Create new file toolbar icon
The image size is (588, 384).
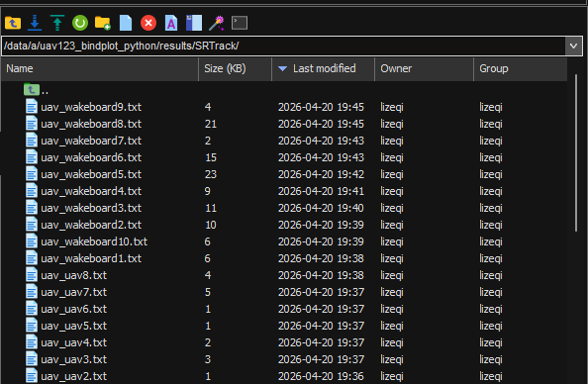pos(126,23)
